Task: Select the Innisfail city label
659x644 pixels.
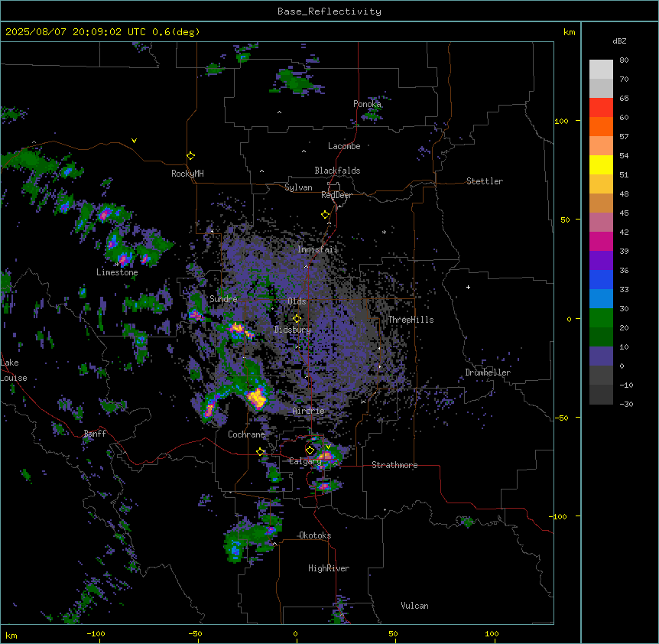Action: 318,249
